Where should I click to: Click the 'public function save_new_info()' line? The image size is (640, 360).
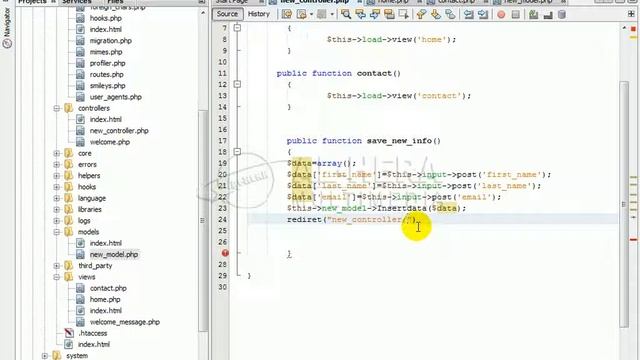pos(363,141)
